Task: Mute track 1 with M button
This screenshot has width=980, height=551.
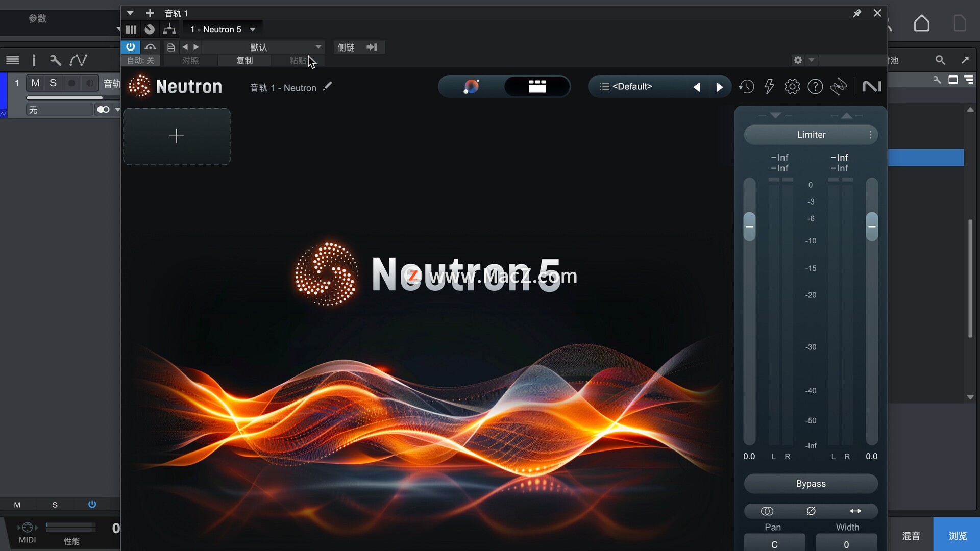Action: pos(35,83)
